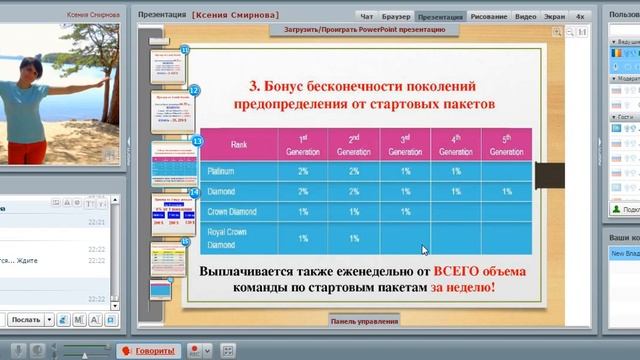Open Панель управления at slide bottom
640x360 pixels.
364,321
